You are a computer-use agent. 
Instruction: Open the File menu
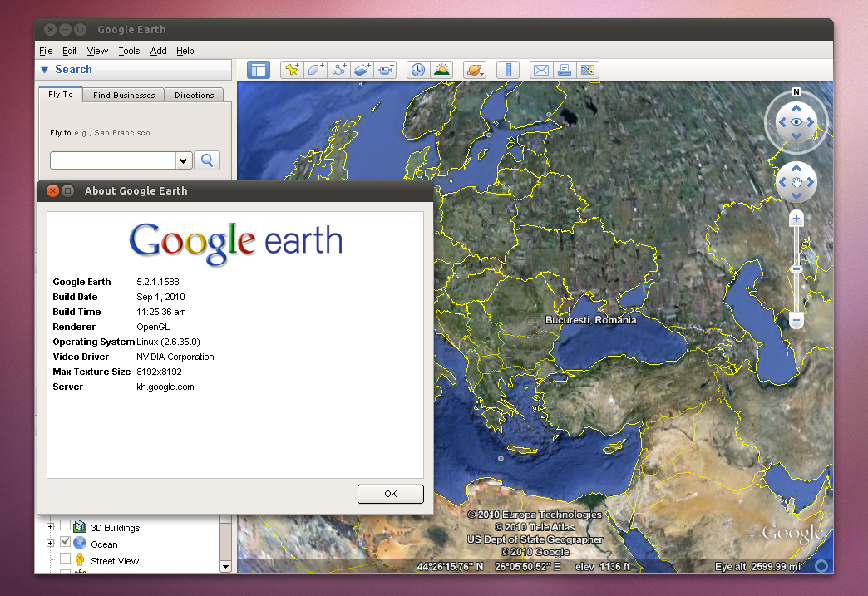[46, 51]
